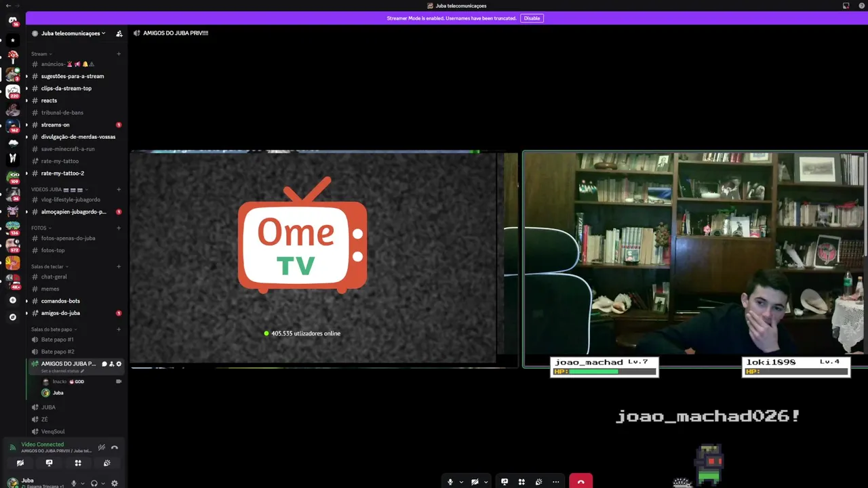Click the back arrow at top left
The width and height of the screenshot is (868, 488).
tap(8, 5)
